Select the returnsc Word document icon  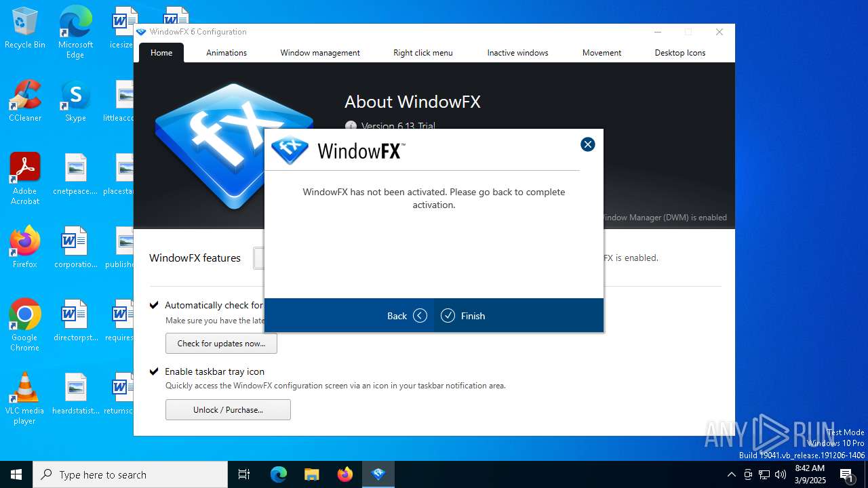tap(119, 394)
